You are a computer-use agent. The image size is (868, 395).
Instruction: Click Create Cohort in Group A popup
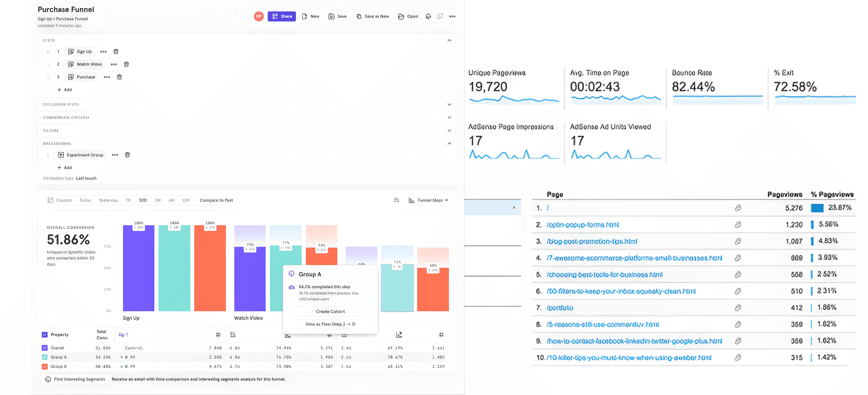tap(330, 311)
